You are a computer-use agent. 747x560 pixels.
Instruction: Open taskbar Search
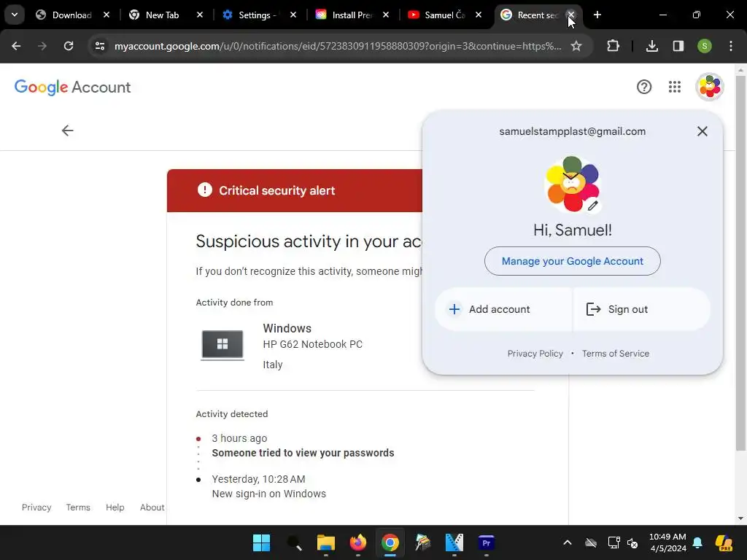pos(294,542)
